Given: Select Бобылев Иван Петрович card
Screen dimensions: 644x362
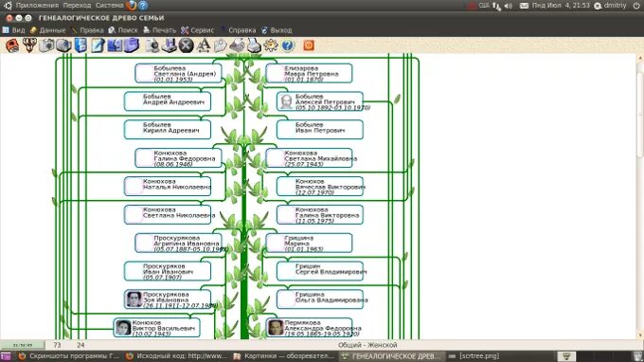Looking at the screenshot, I should 320,130.
